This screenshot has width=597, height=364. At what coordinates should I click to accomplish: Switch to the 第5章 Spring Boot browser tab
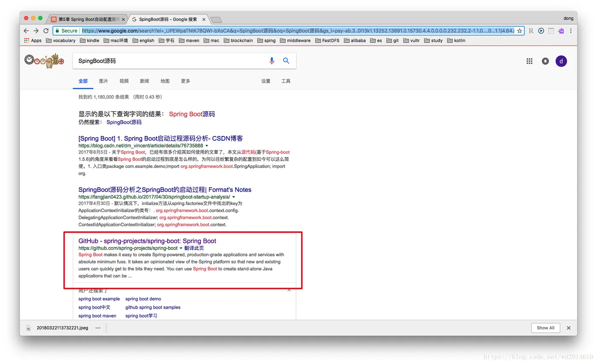88,19
